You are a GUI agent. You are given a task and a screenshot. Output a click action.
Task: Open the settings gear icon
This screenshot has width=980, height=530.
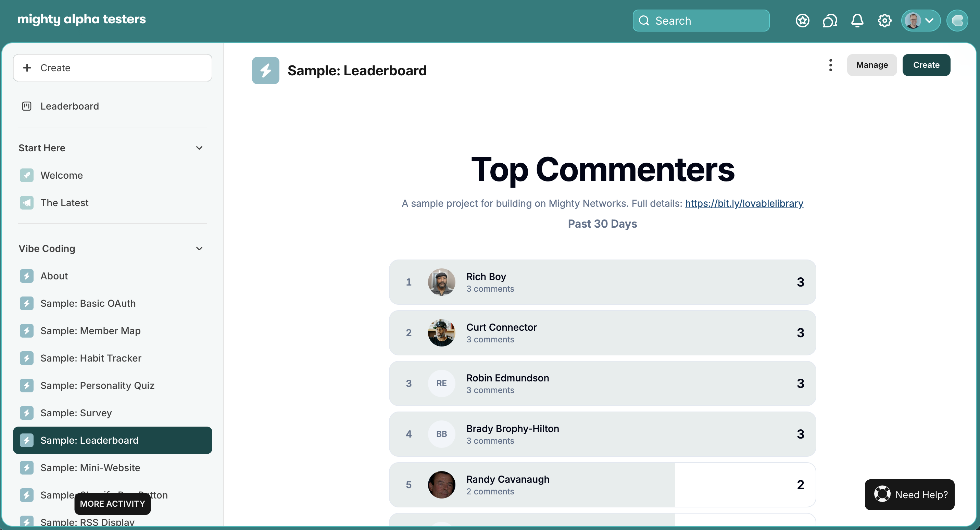coord(884,21)
